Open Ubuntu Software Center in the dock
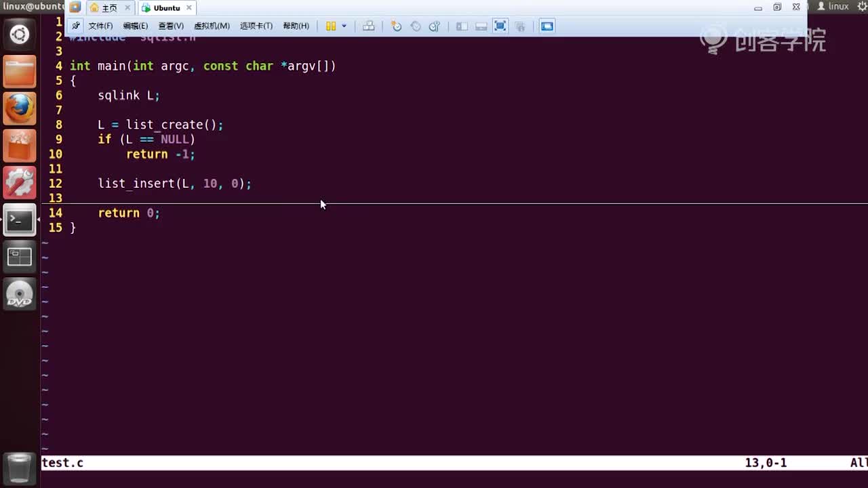Image resolution: width=868 pixels, height=488 pixels. 20,145
